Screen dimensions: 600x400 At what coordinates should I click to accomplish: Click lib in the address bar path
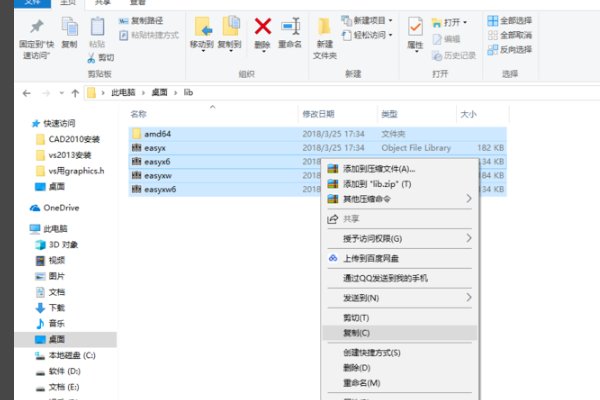click(x=188, y=92)
